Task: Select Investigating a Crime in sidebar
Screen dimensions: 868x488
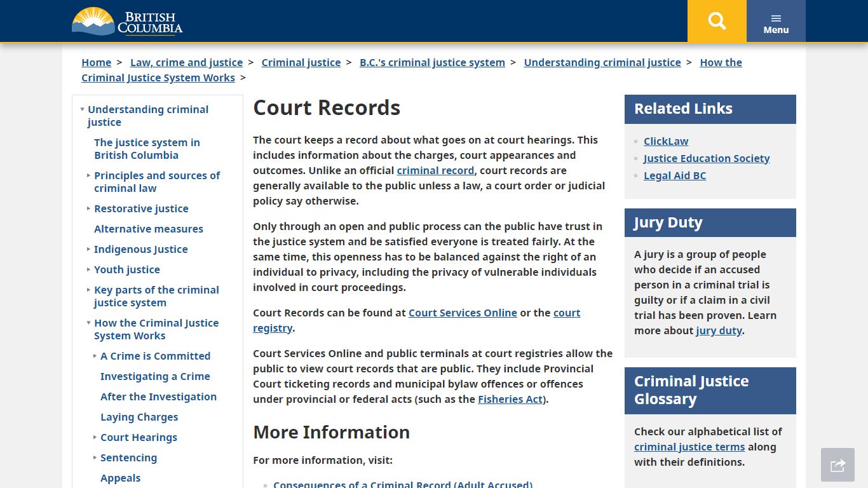Action: coord(155,376)
